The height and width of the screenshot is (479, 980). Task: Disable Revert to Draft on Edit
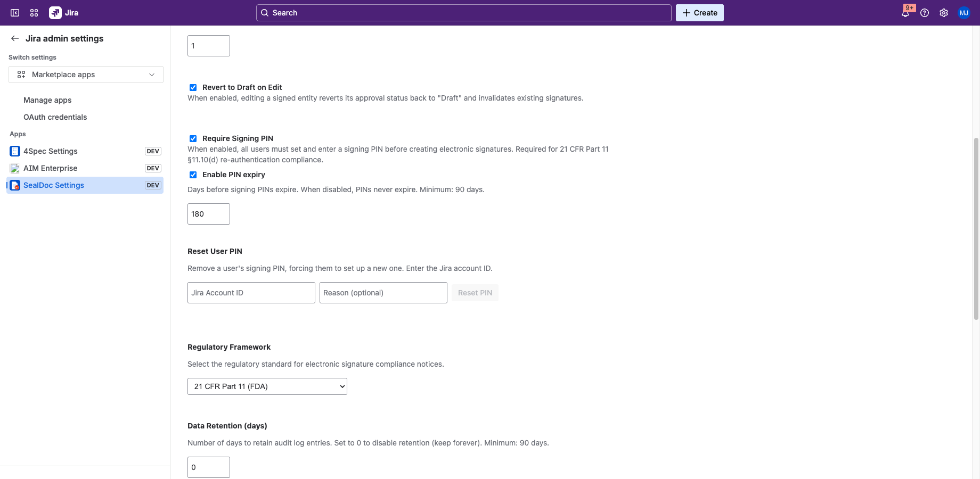[x=193, y=87]
